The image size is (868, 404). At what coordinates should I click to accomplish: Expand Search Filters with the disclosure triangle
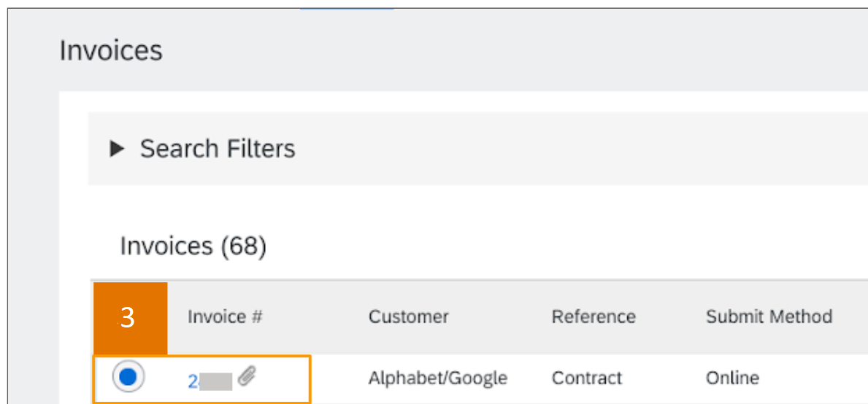[x=116, y=149]
